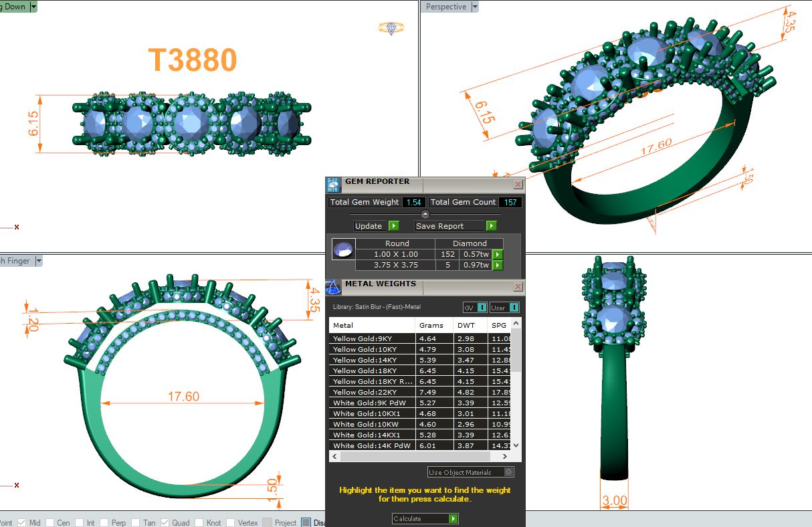Select the Yellow Gold:14KY row
This screenshot has height=527, width=812.
(420, 360)
